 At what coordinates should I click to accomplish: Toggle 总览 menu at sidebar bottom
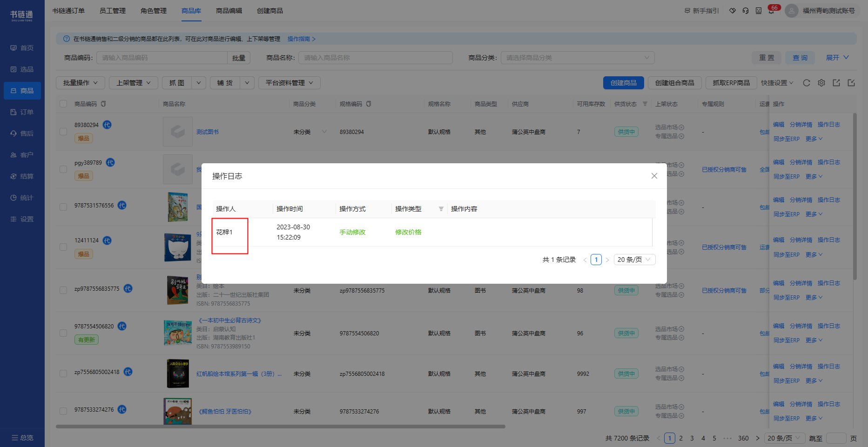click(x=22, y=438)
